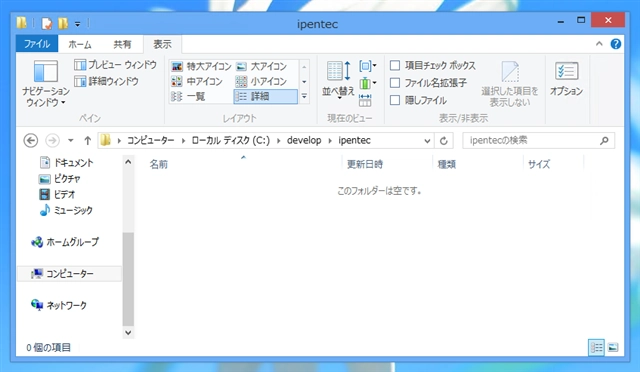
Task: Switch to the ホーム tab
Action: [80, 44]
